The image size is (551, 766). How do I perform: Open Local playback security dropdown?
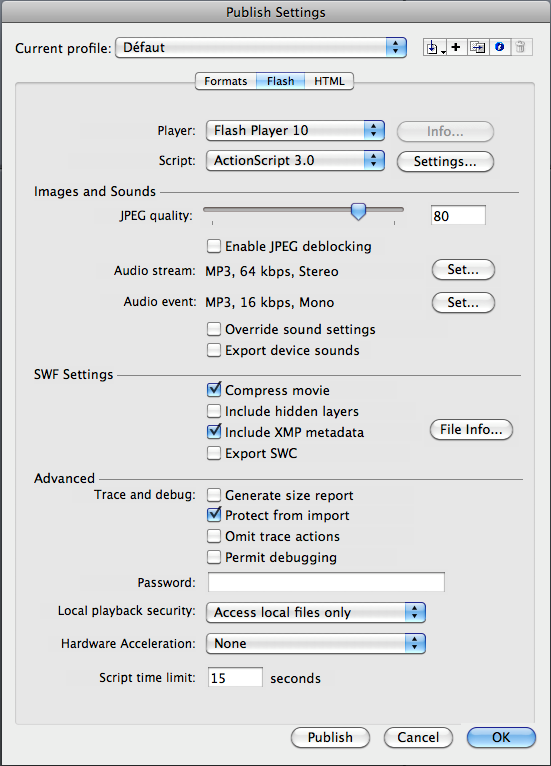click(x=316, y=612)
